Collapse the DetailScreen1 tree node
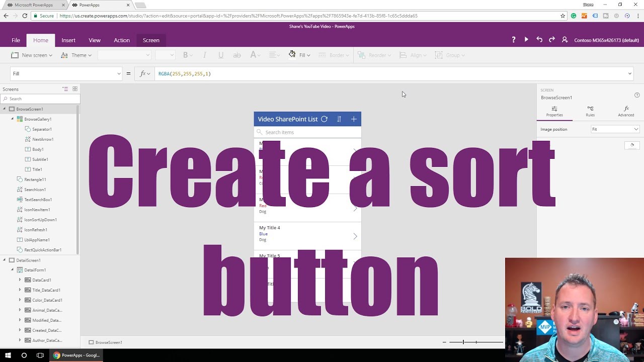 pos(5,260)
